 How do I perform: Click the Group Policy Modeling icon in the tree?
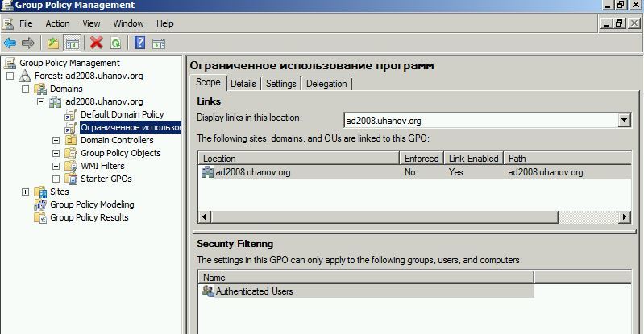click(40, 204)
